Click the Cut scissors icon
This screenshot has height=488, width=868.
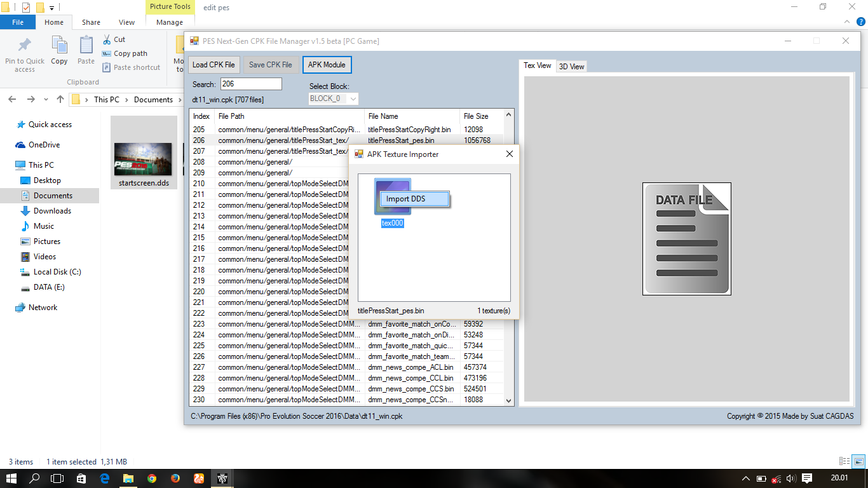tap(106, 39)
